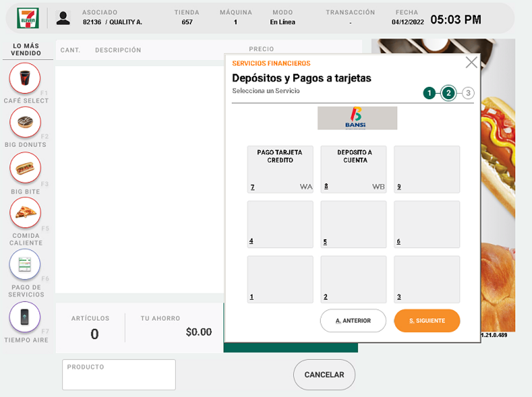Select the Tiempo Aire phone icon

25,317
